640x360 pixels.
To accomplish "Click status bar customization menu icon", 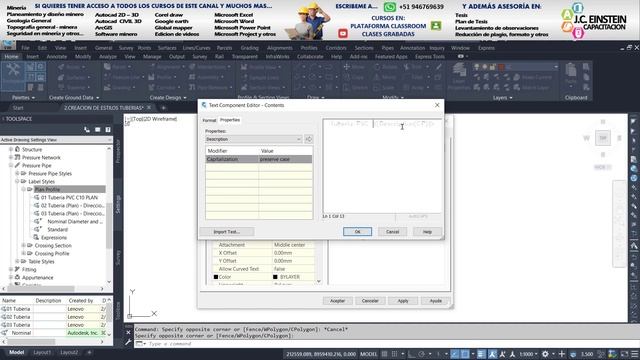I will pos(634,354).
